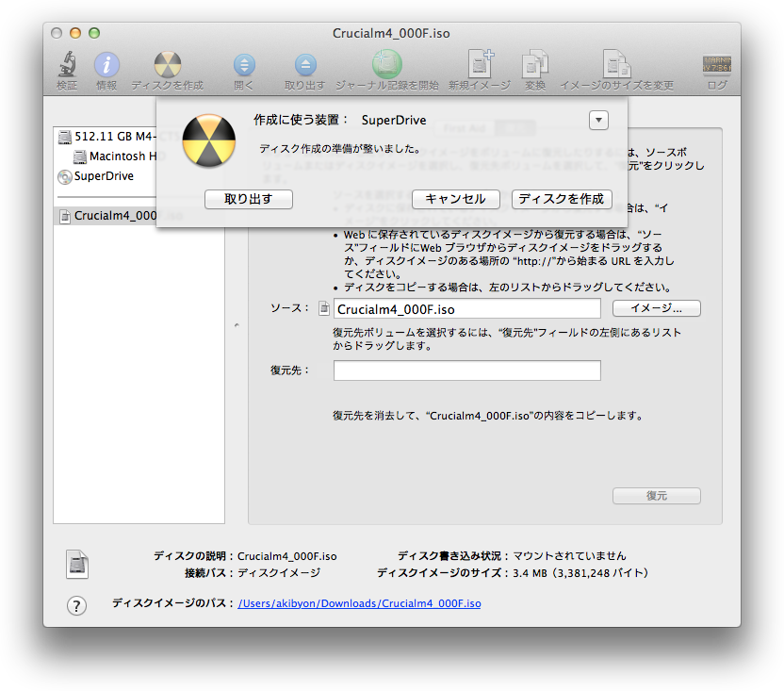Click the ディスクを作成 button in the dialog

562,199
